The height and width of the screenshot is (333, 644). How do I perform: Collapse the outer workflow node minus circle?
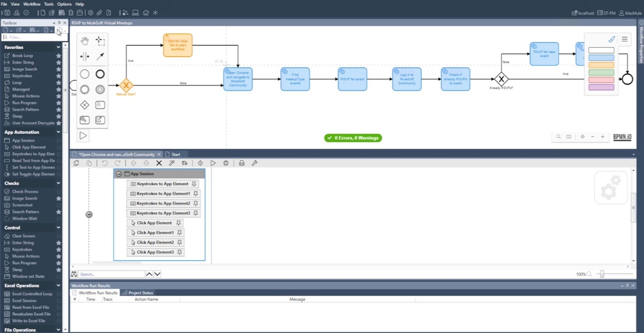(x=89, y=215)
